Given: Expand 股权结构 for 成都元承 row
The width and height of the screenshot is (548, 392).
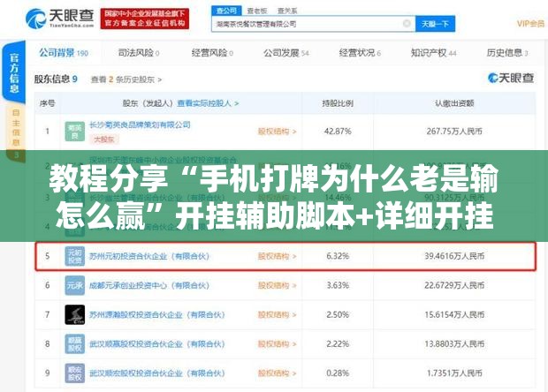Looking at the screenshot, I should pos(278,285).
